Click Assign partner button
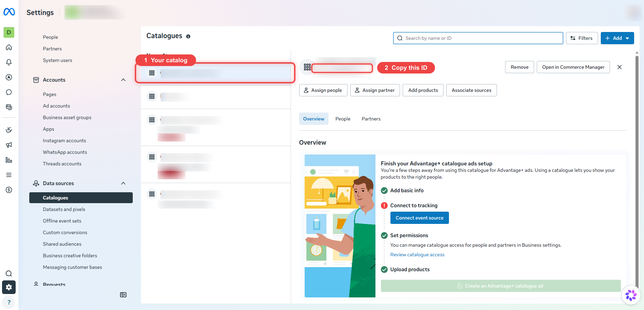Image resolution: width=644 pixels, height=310 pixels. [x=375, y=90]
